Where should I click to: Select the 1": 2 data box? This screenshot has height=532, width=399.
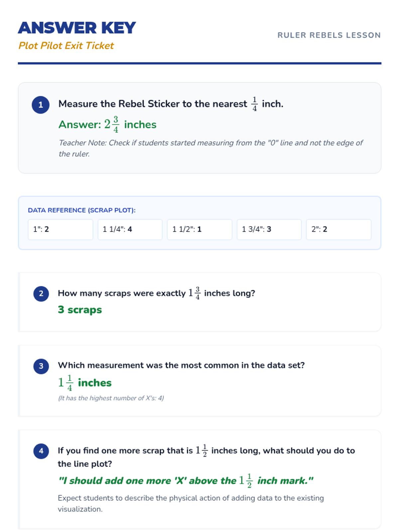60,229
